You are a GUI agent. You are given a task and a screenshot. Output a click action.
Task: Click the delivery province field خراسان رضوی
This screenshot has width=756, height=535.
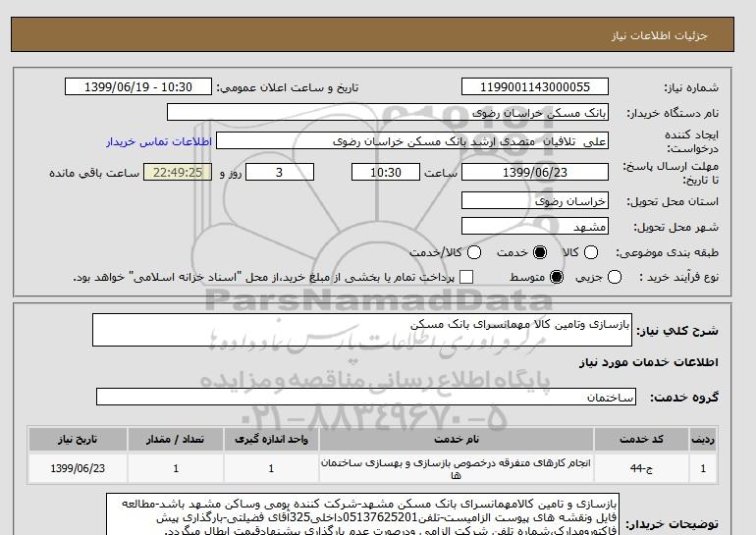(535, 200)
